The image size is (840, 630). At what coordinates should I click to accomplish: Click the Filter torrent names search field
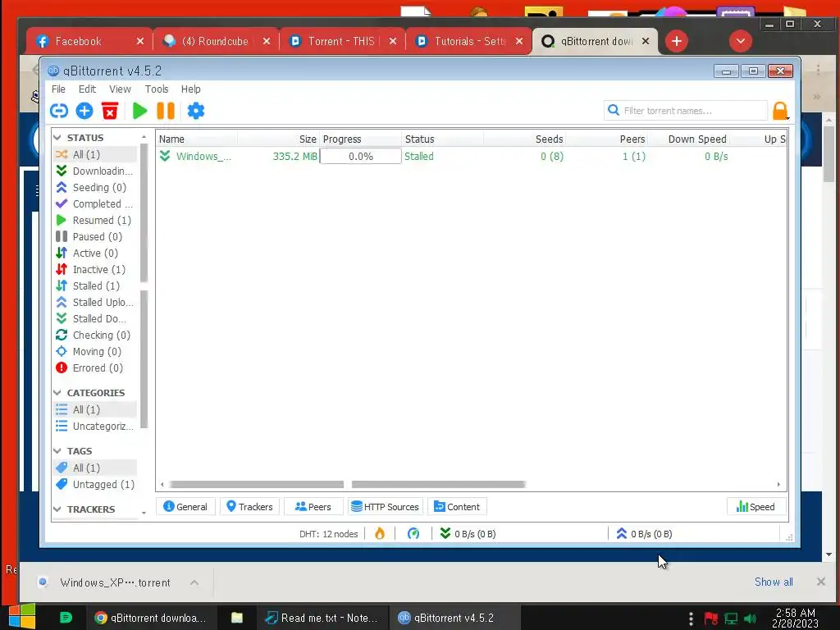tap(686, 111)
